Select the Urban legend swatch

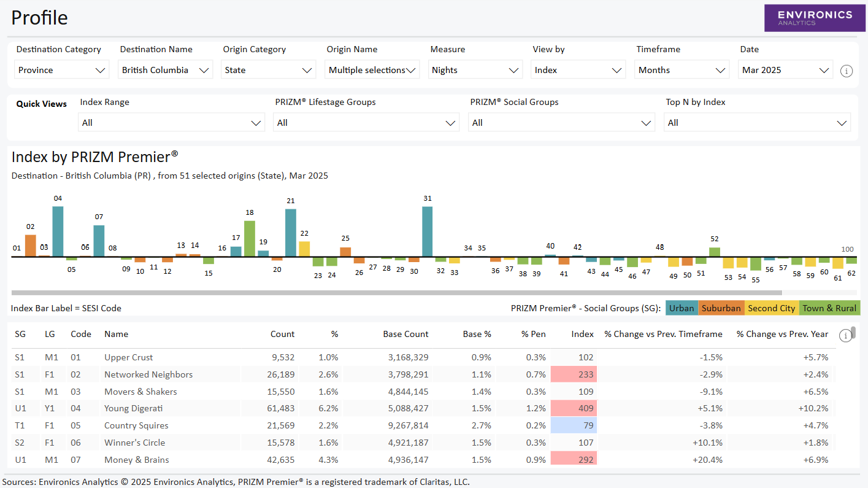682,308
